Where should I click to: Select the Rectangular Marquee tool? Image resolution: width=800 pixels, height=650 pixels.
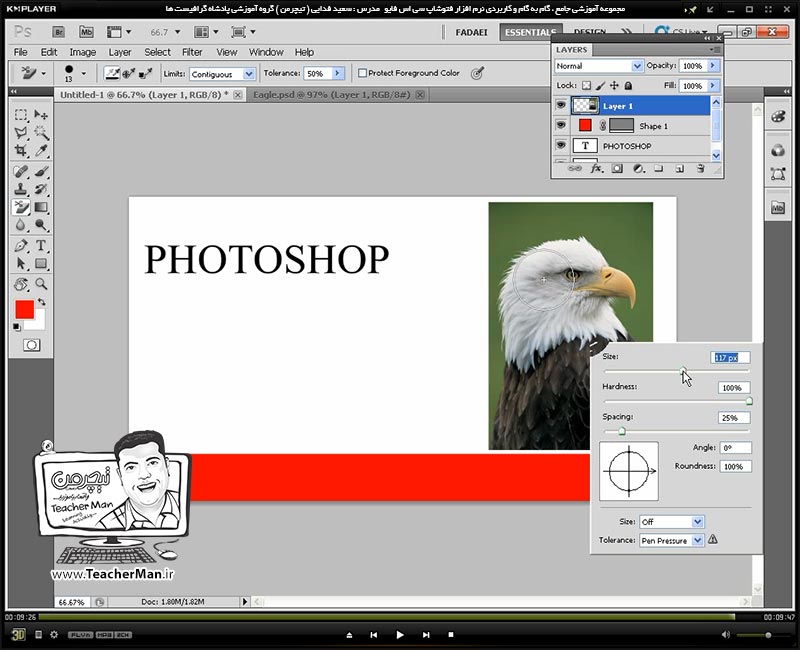pos(21,115)
